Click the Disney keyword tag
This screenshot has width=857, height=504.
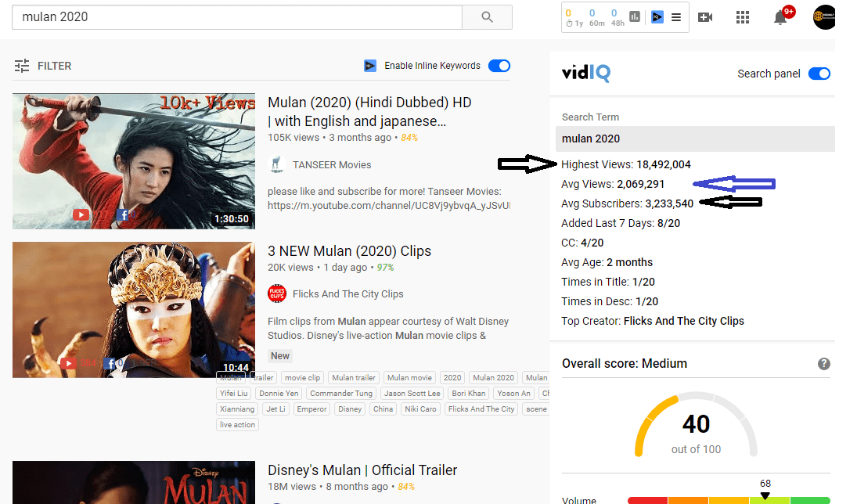pos(350,409)
